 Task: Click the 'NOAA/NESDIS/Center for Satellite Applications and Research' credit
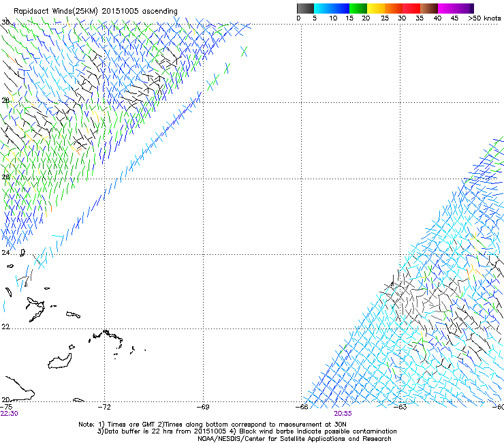294,439
